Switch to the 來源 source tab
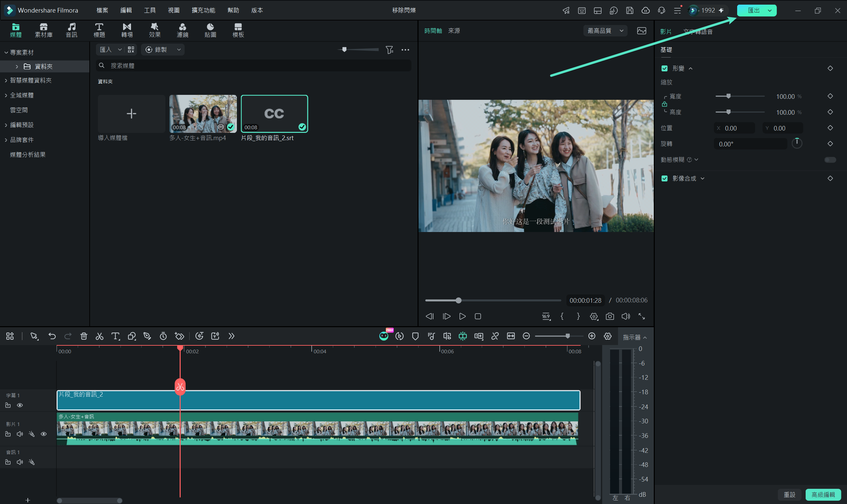Viewport: 847px width, 504px height. 454,31
